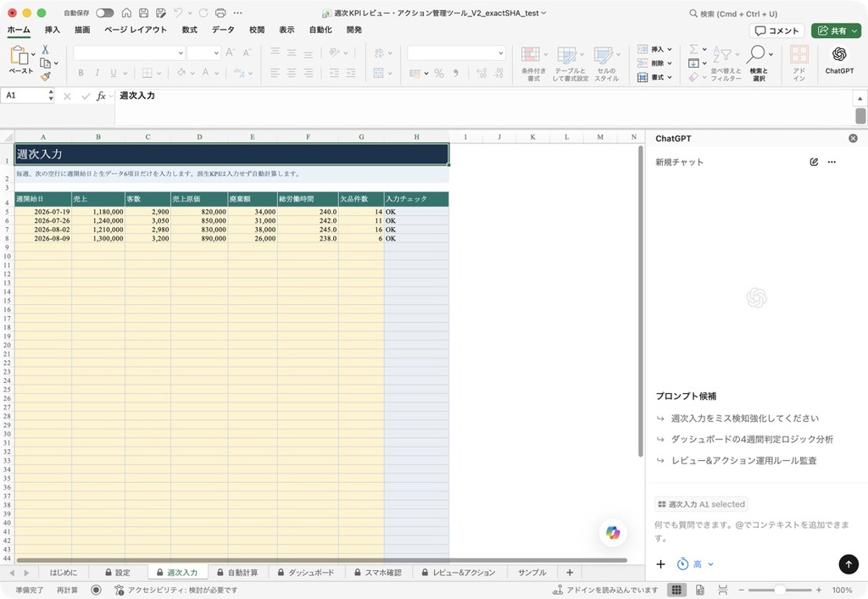
Task: Toggle Underline formatting
Action: (x=113, y=73)
